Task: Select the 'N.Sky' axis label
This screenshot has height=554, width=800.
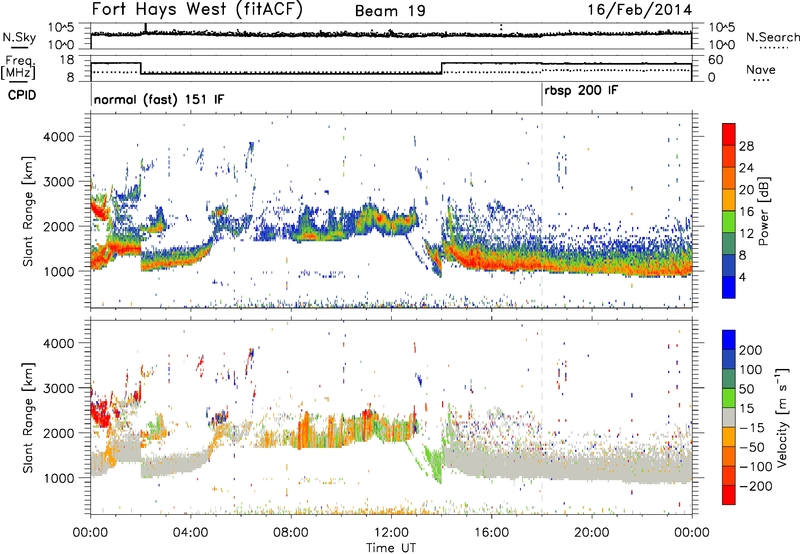Action: pyautogui.click(x=19, y=37)
